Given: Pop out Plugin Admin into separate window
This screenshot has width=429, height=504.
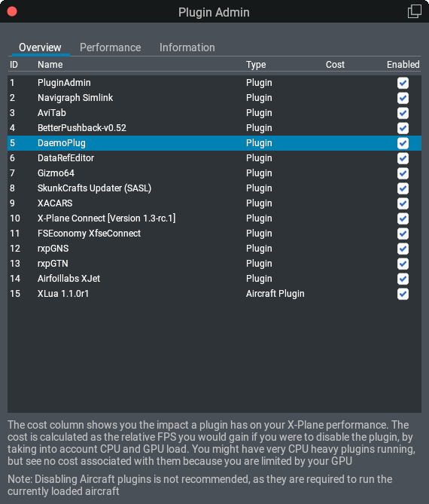Looking at the screenshot, I should click(x=414, y=11).
